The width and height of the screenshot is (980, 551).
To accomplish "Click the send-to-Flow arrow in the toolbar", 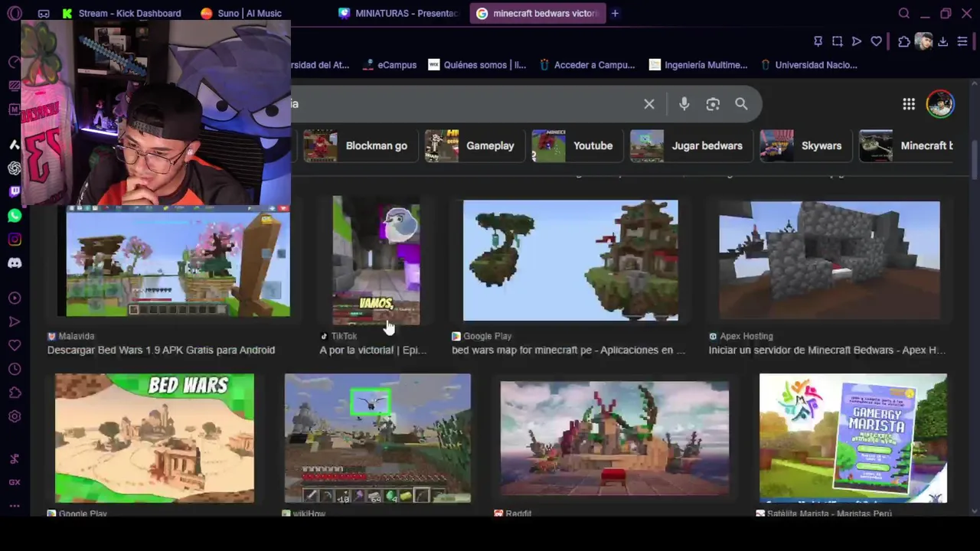I will (857, 41).
